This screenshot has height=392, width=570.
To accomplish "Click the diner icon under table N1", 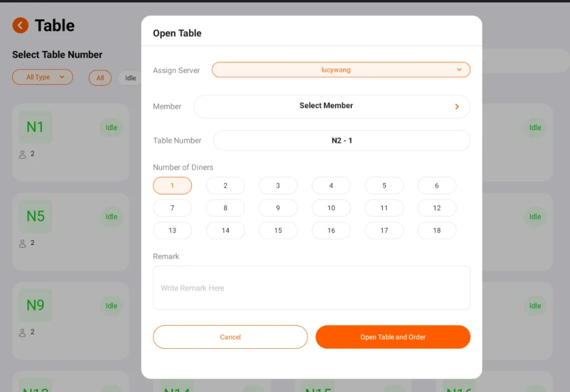I will [x=22, y=154].
